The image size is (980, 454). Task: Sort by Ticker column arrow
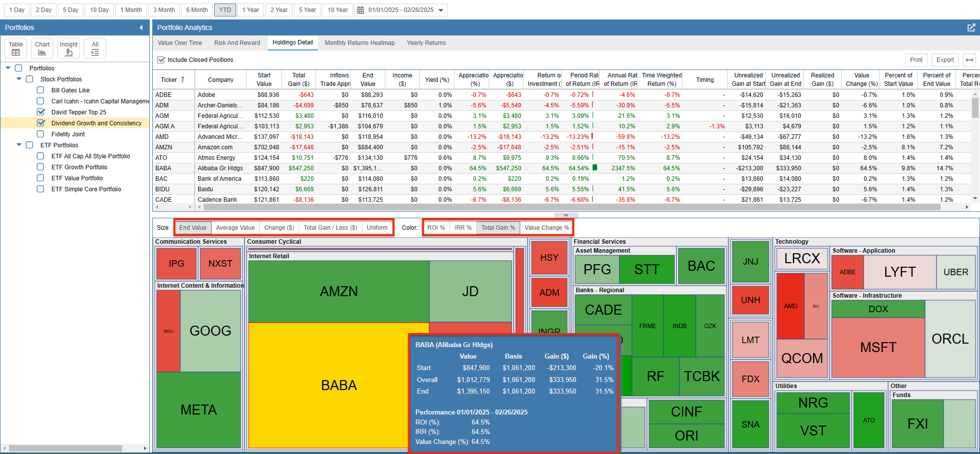pos(183,79)
